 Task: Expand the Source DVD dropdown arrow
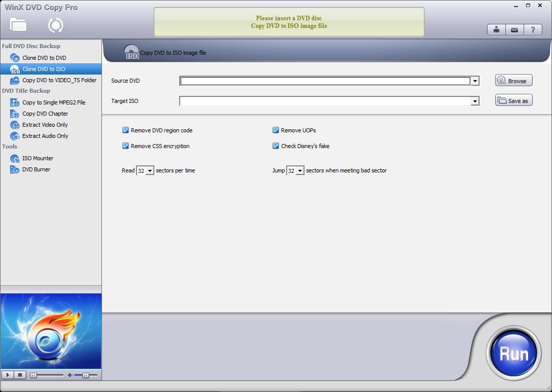[475, 81]
